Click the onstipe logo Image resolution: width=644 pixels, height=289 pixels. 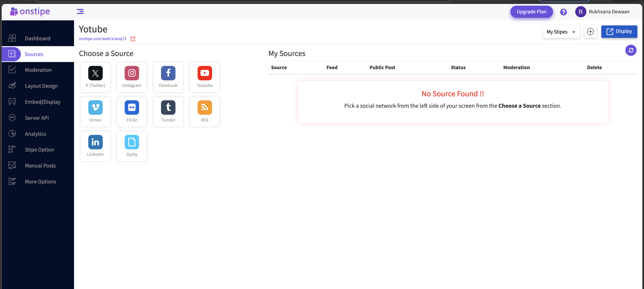click(30, 11)
